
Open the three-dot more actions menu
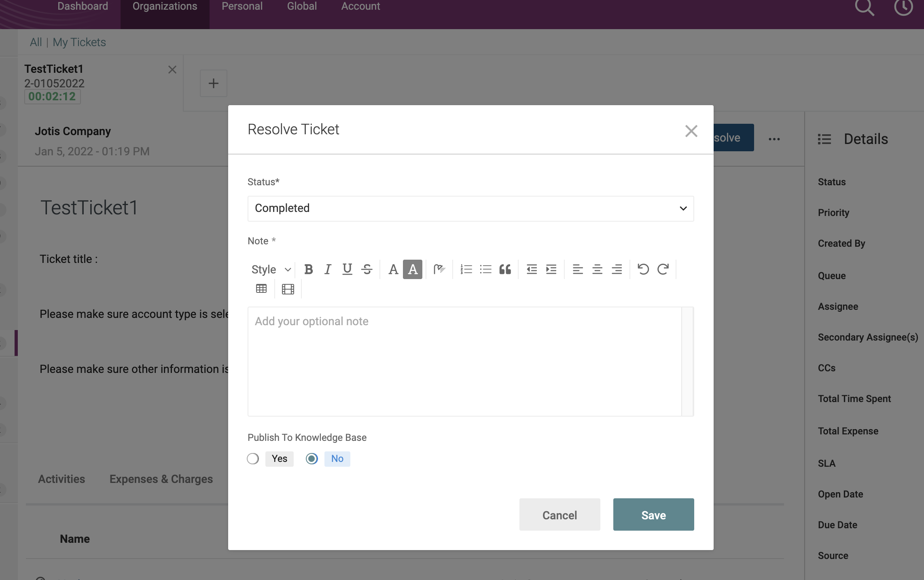tap(774, 139)
